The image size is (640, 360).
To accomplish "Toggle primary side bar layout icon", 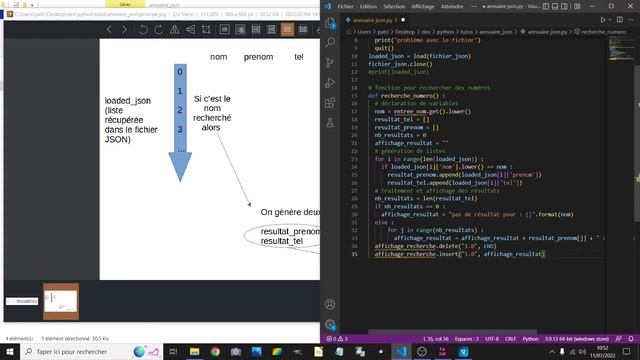I will click(546, 6).
